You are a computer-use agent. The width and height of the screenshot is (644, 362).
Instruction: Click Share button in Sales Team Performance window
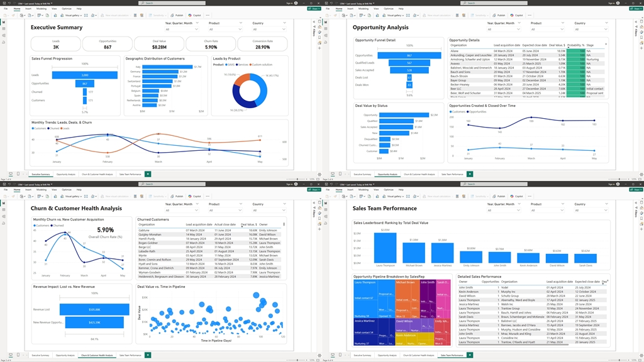point(636,190)
